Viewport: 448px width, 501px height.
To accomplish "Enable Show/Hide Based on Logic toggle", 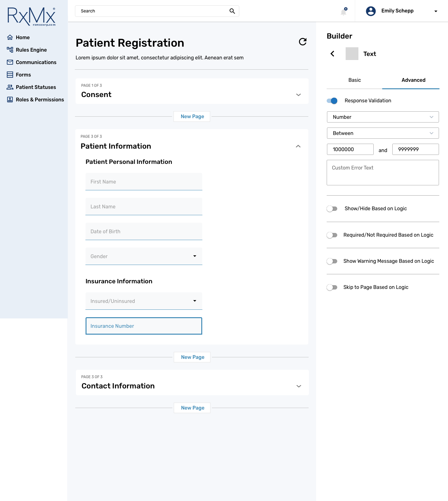I will 332,209.
